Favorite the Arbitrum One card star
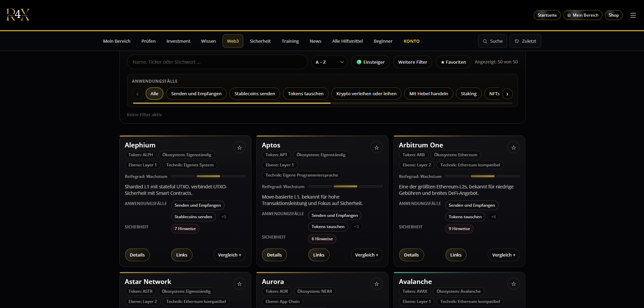The image size is (644, 308). coord(514,147)
